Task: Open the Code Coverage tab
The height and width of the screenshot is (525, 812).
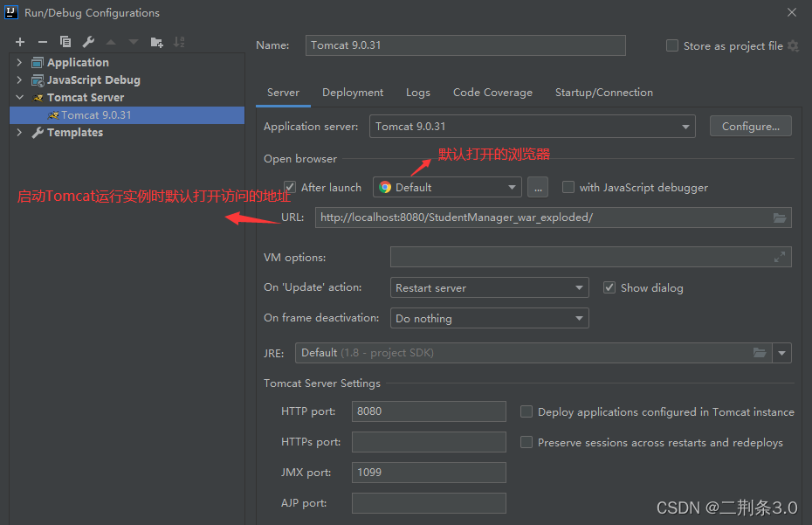Action: tap(492, 93)
